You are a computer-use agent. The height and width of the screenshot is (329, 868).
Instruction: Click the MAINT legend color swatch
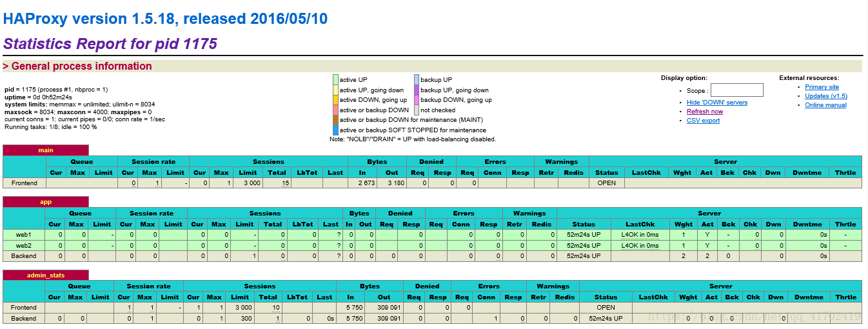tap(335, 120)
